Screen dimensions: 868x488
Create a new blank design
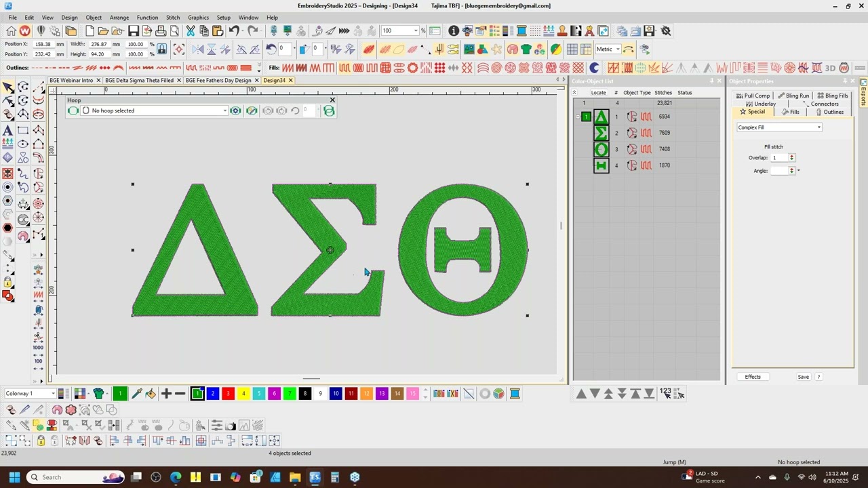pyautogui.click(x=90, y=31)
